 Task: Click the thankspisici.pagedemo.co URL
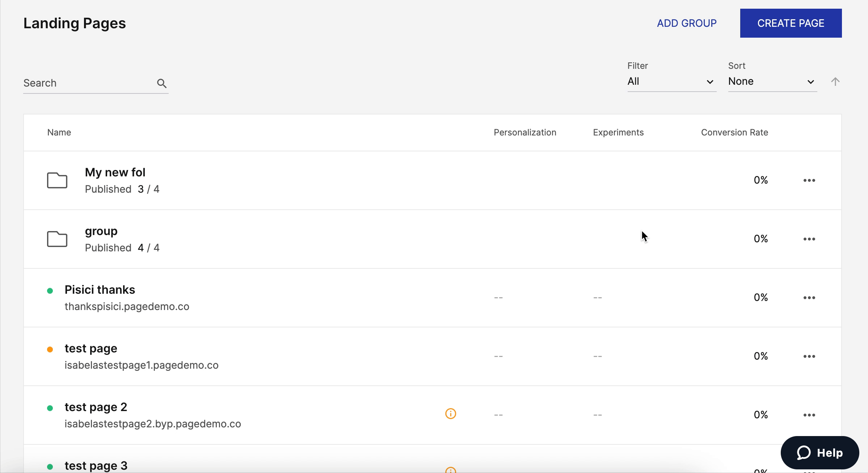tap(127, 307)
